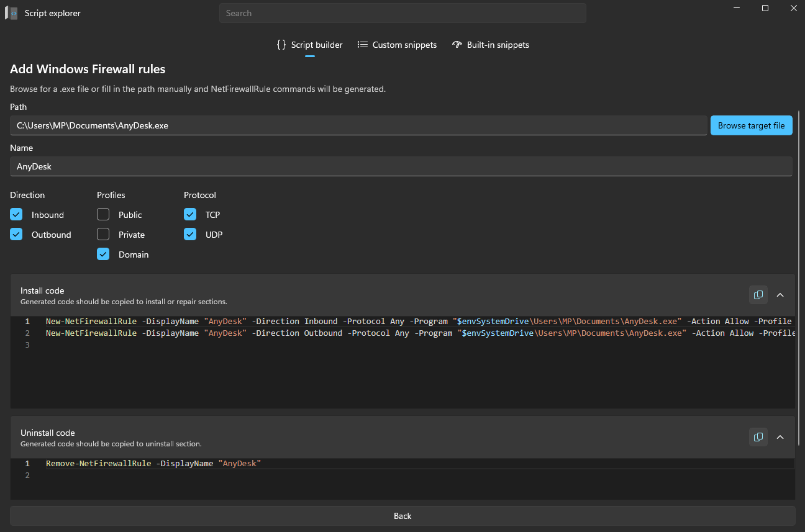Click the Script explorer app logo icon
805x532 pixels.
[11, 13]
